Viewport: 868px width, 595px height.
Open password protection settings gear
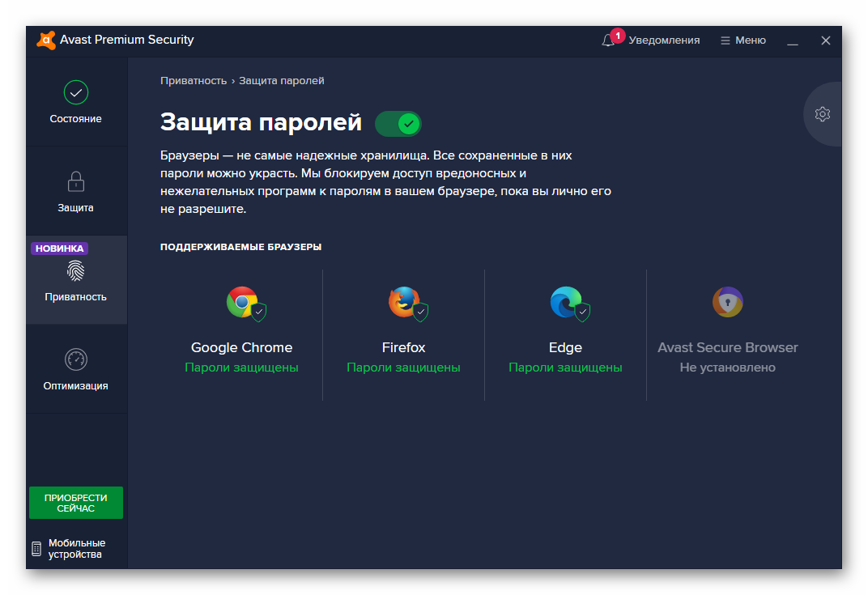click(x=823, y=114)
